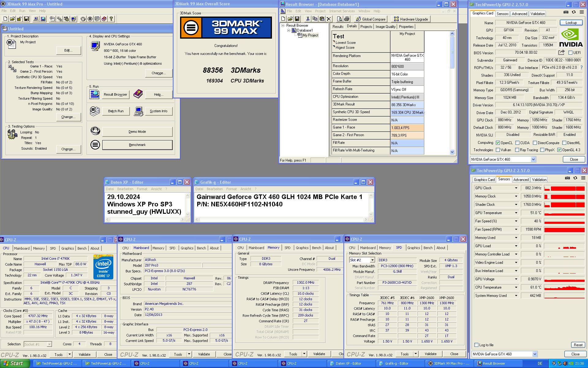Click the Bus Interface question mark icon
Viewport: 588px width, 368px height.
click(582, 67)
